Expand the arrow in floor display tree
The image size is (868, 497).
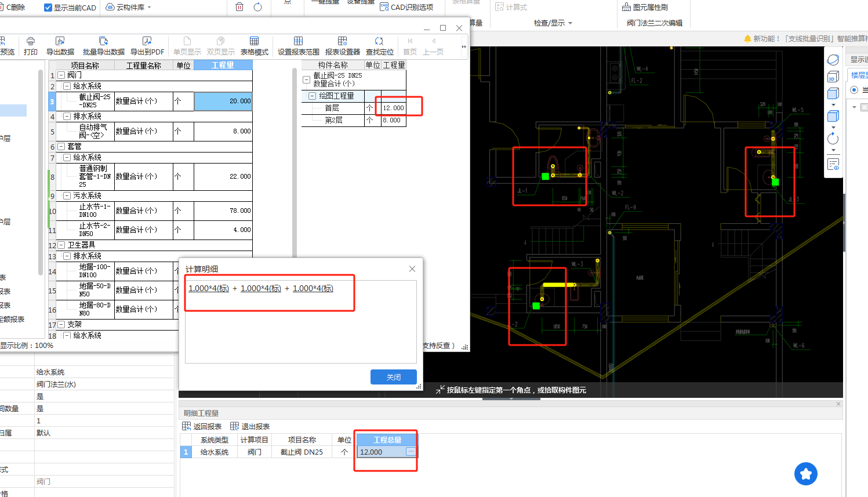(x=854, y=107)
